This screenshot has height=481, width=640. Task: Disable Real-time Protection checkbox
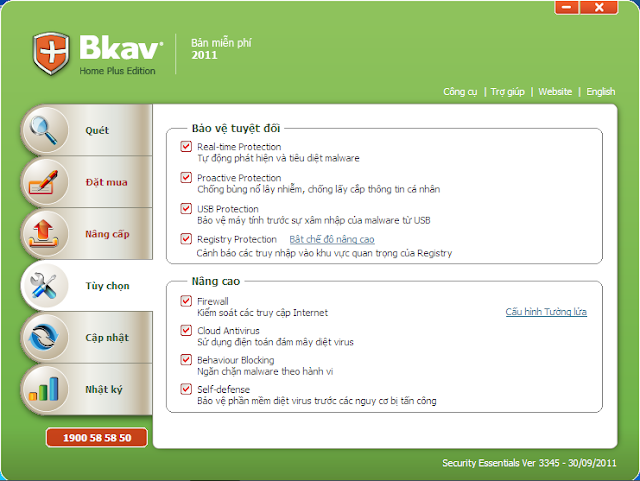point(186,146)
